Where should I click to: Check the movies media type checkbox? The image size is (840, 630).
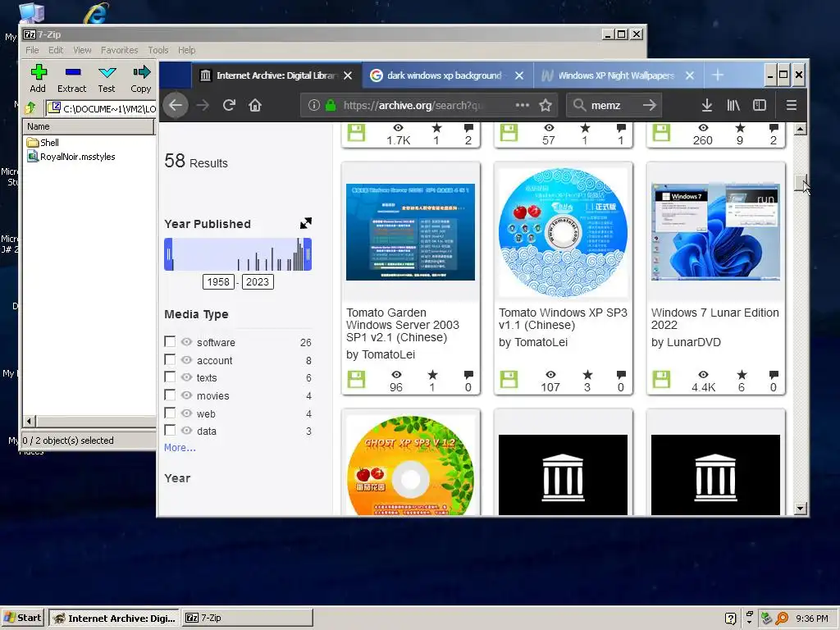coord(170,395)
